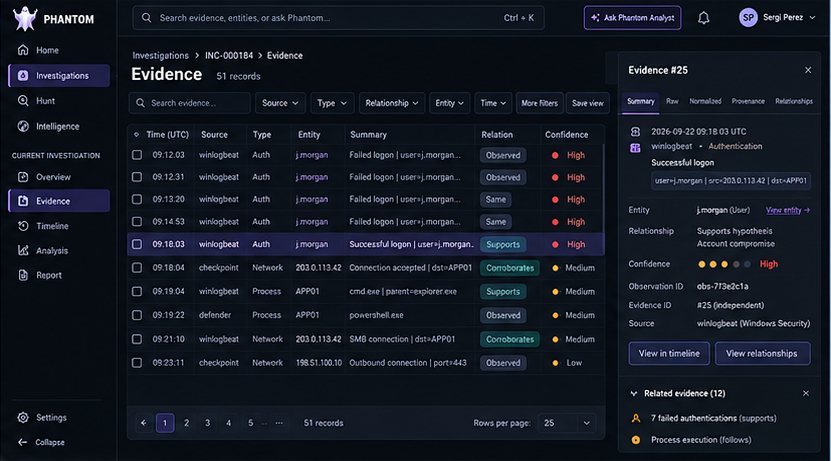
Task: Switch to the Raw tab
Action: tap(672, 101)
